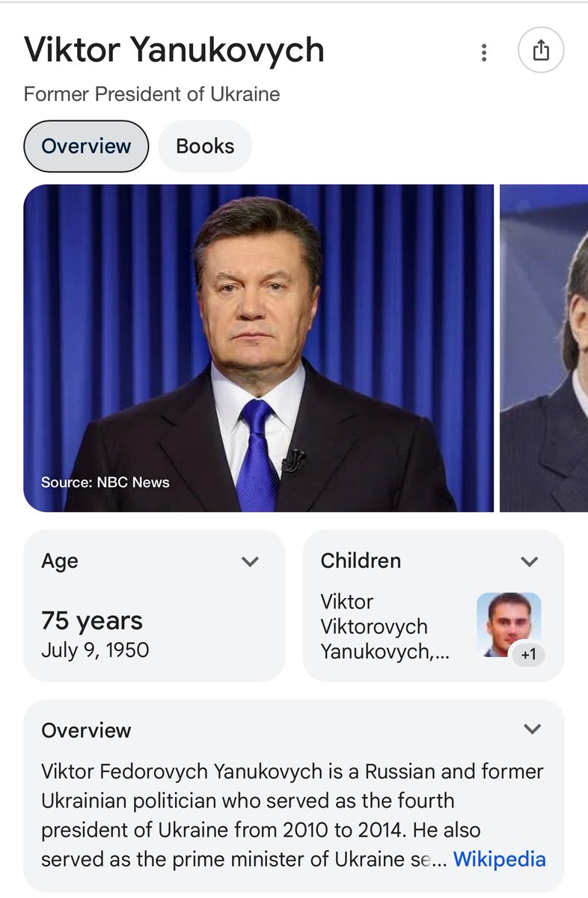Switch to the Books tab

(x=205, y=146)
